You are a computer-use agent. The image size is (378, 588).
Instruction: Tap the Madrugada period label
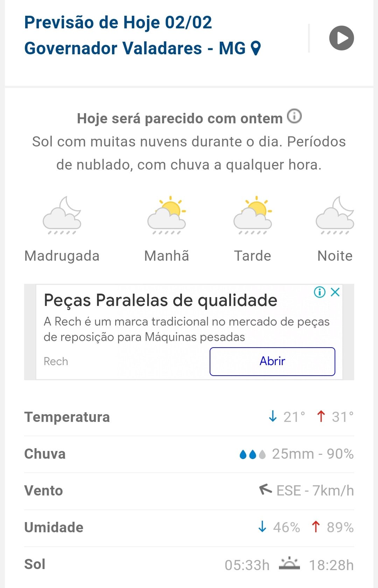click(x=62, y=256)
